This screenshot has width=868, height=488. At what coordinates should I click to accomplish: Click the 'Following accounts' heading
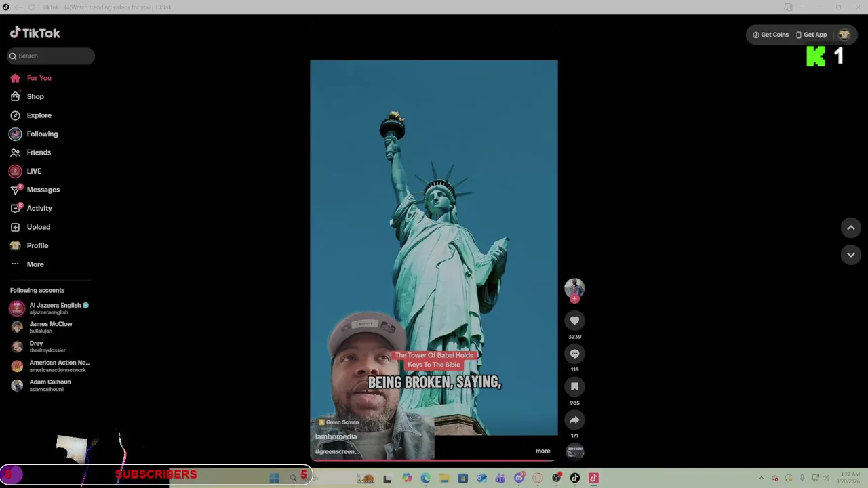[x=37, y=290]
